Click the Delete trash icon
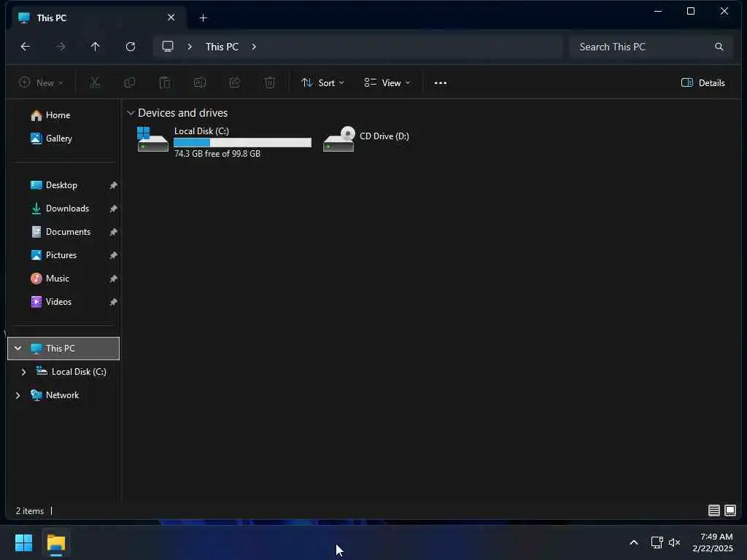Viewport: 747px width, 560px height. click(270, 82)
